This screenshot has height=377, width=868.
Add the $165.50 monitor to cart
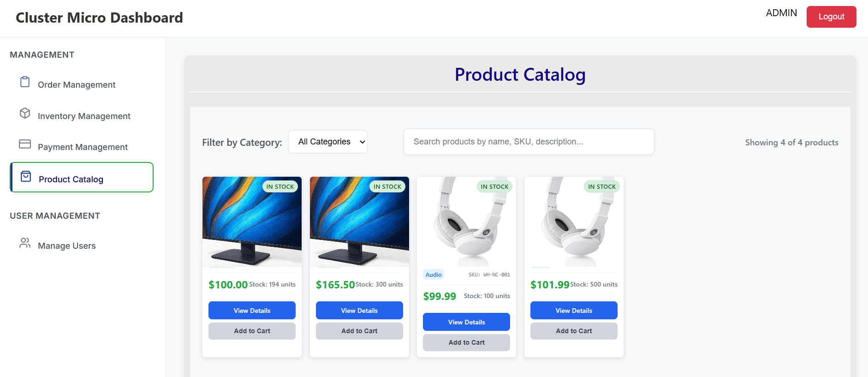pyautogui.click(x=359, y=331)
